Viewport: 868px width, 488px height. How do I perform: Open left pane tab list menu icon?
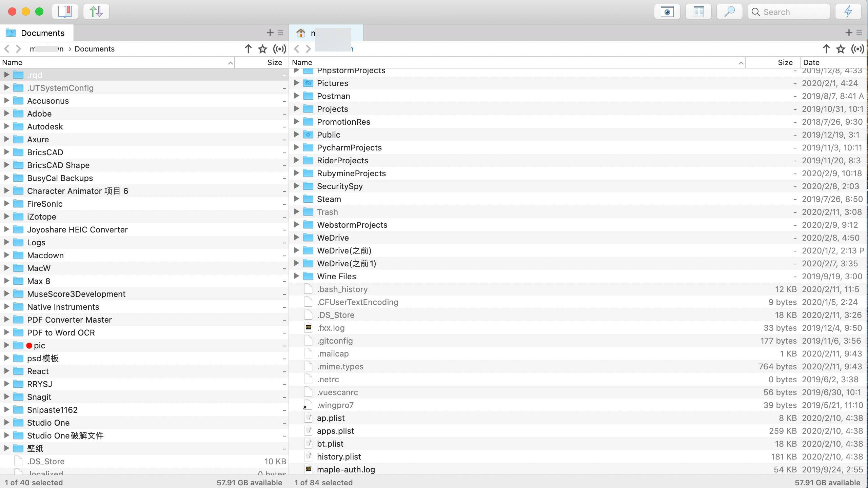tap(280, 33)
